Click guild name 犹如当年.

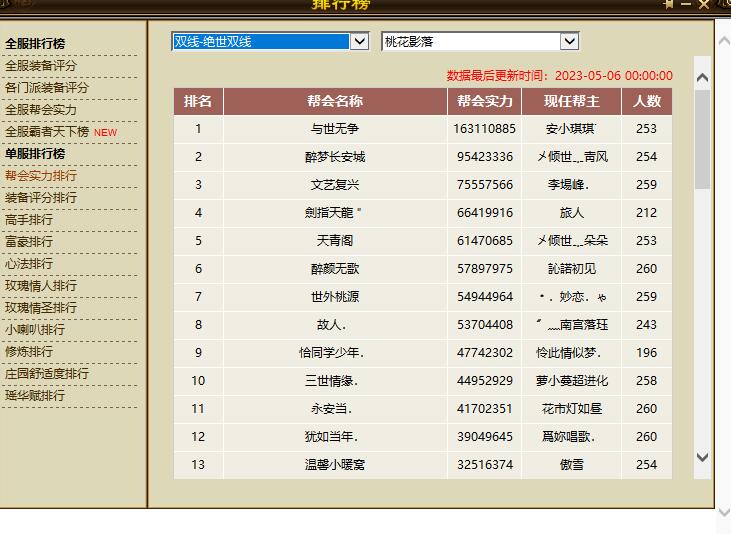tap(331, 437)
